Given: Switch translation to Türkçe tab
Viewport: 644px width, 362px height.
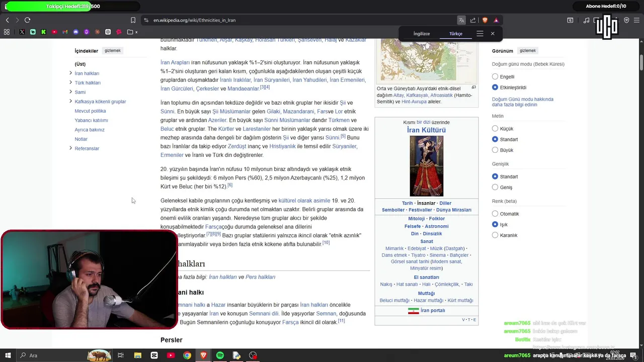Looking at the screenshot, I should [456, 34].
